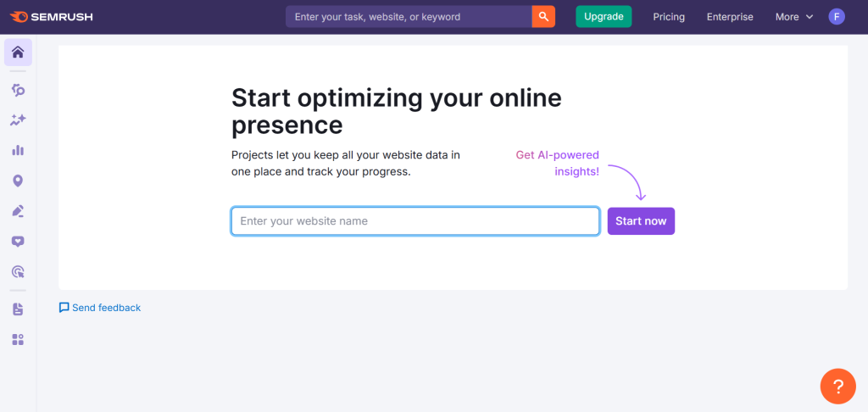Viewport: 868px width, 412px height.
Task: Open the Home icon in the sidebar
Action: (x=18, y=53)
